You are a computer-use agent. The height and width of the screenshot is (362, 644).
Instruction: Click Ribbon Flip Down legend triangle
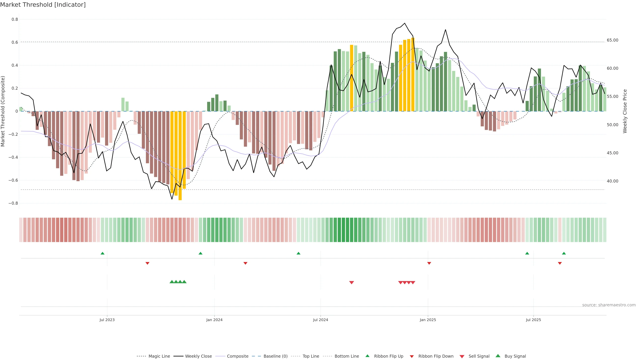[412, 356]
